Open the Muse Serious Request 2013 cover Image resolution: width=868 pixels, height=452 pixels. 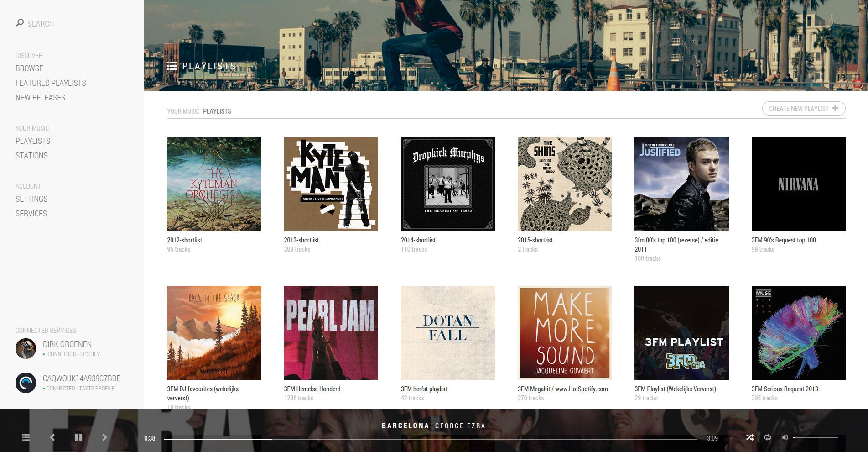[799, 333]
